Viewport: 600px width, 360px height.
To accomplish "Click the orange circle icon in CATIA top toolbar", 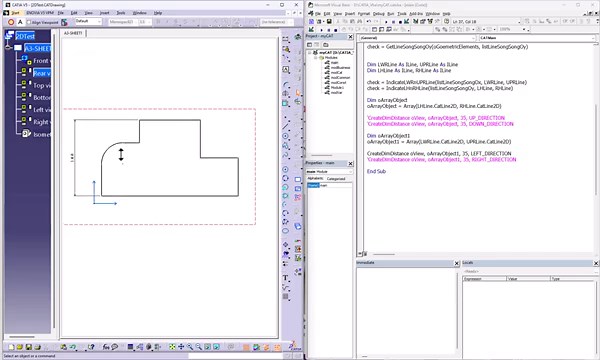I will (x=11, y=22).
